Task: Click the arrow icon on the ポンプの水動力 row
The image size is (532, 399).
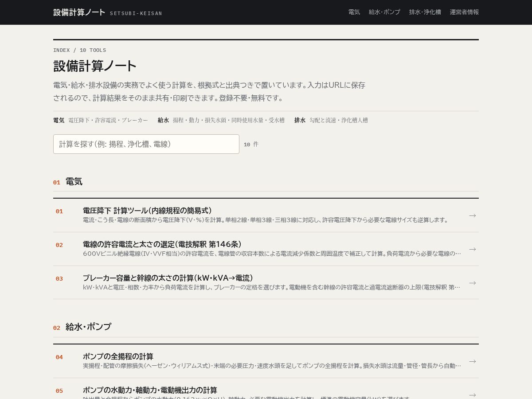Action: (473, 395)
